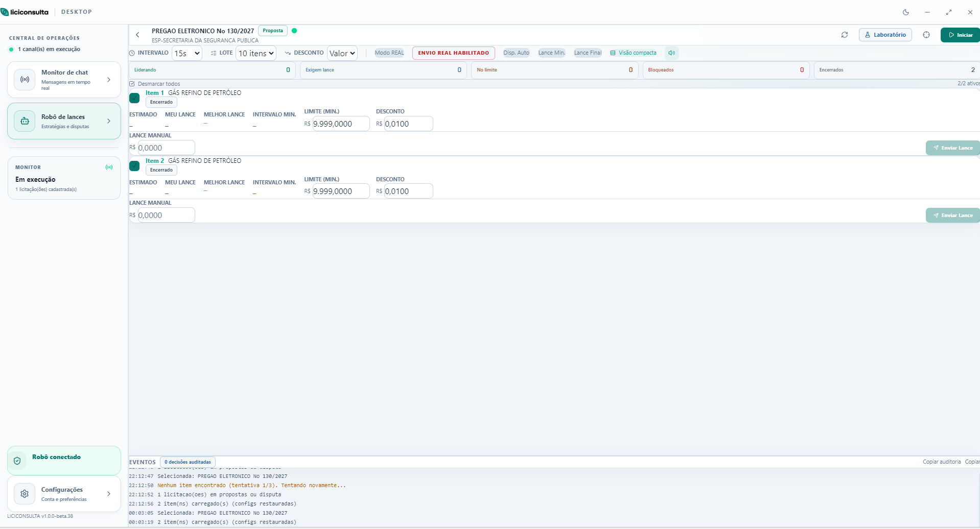The width and height of the screenshot is (980, 529).
Task: Toggle dark mode with the moon icon
Action: tap(906, 12)
